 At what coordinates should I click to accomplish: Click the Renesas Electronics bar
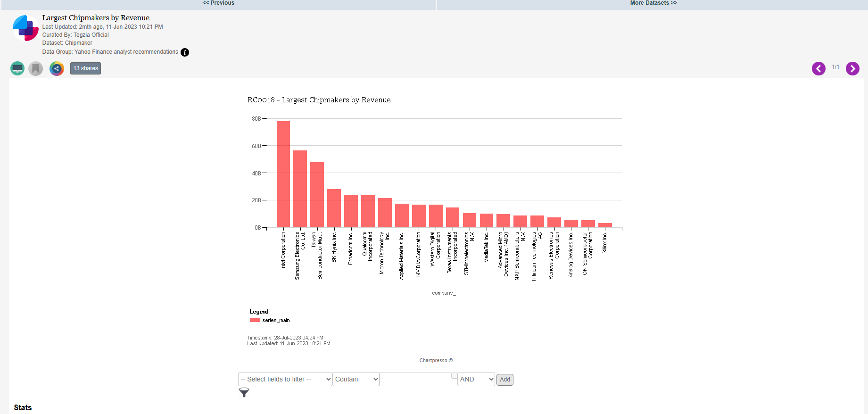[554, 223]
